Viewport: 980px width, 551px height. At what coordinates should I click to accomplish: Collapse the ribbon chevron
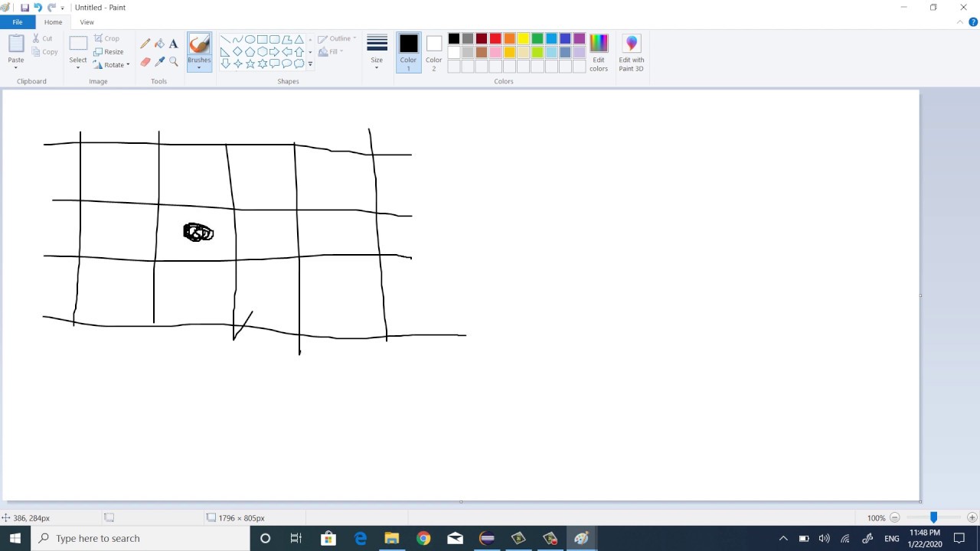click(x=960, y=22)
